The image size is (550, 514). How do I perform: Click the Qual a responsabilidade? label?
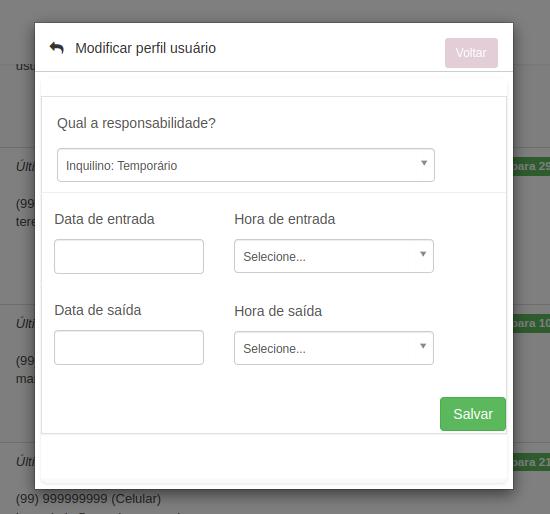click(136, 123)
